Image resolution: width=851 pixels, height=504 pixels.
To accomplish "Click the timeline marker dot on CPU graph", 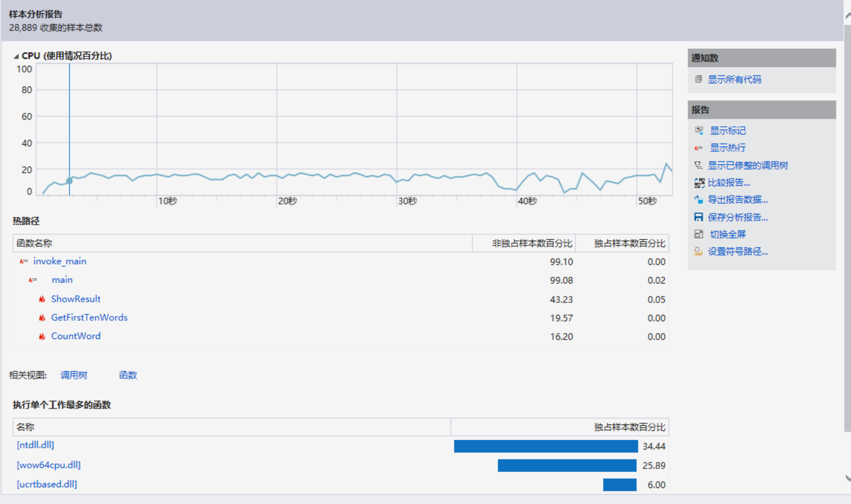I will 69,181.
